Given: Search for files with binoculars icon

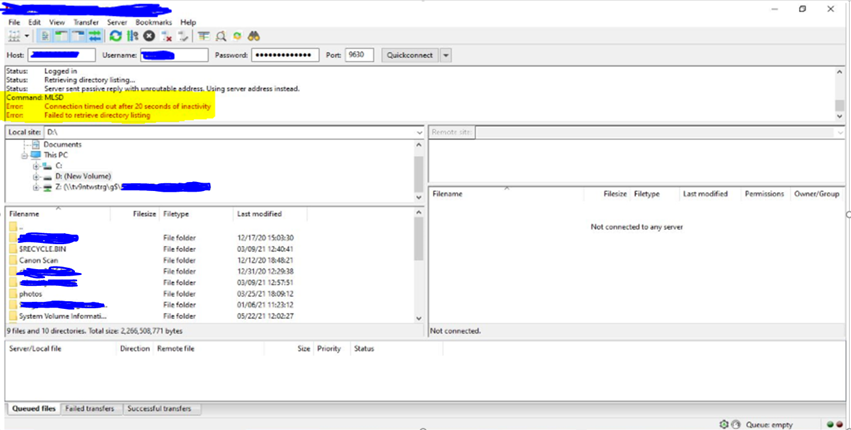Looking at the screenshot, I should [254, 36].
